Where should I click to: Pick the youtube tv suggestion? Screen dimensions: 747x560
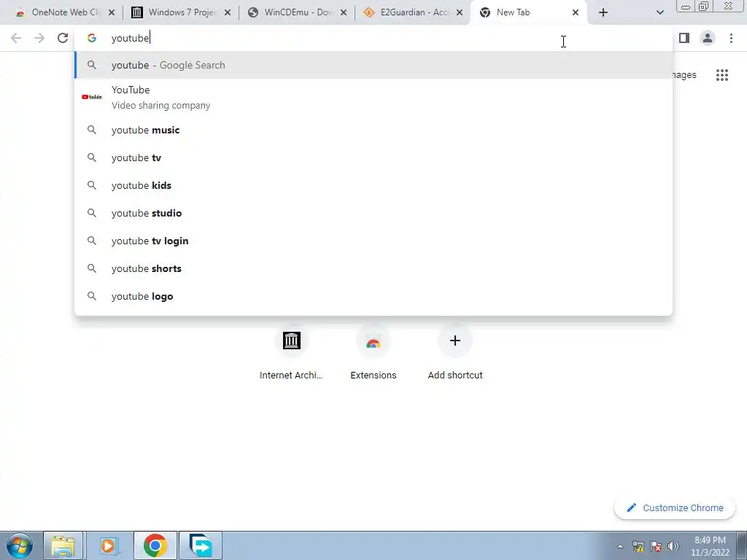coord(373,157)
